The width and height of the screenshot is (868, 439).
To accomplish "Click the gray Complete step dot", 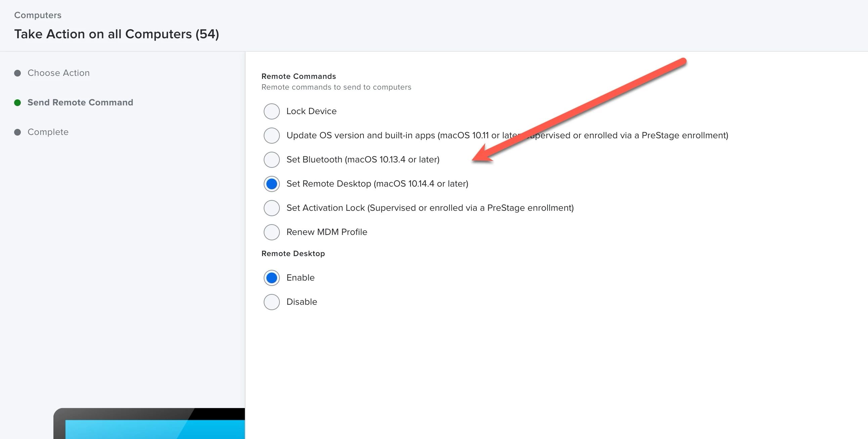I will click(x=17, y=132).
